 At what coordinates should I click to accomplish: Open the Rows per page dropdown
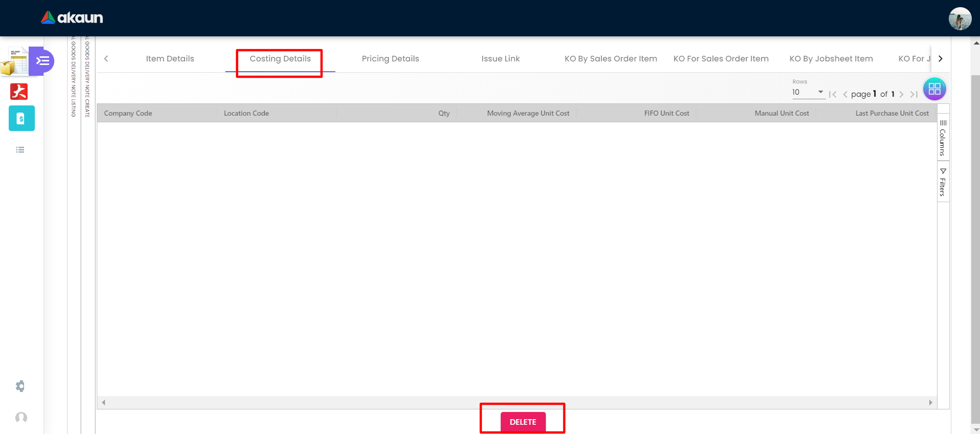(x=808, y=93)
